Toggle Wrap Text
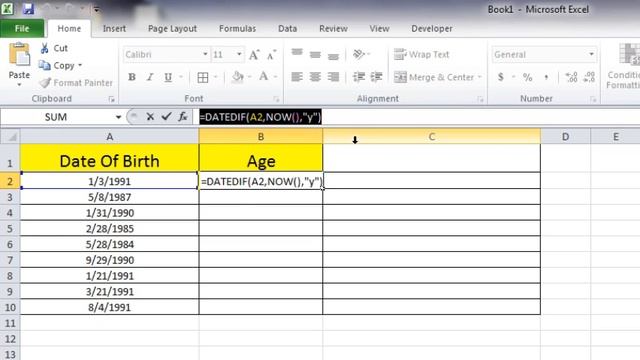The image size is (640, 360). (421, 54)
